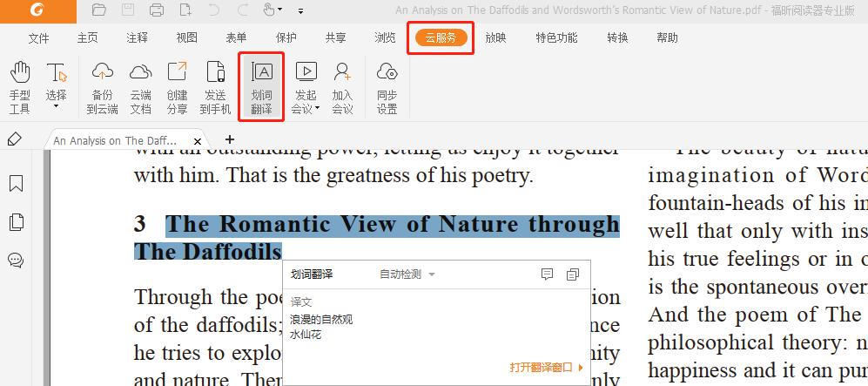Switch to the 放映 tab
This screenshot has width=868, height=386.
[495, 37]
